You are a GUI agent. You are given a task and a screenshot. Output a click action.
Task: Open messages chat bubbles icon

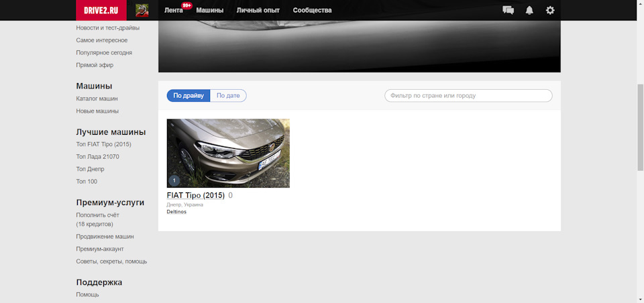pyautogui.click(x=508, y=10)
